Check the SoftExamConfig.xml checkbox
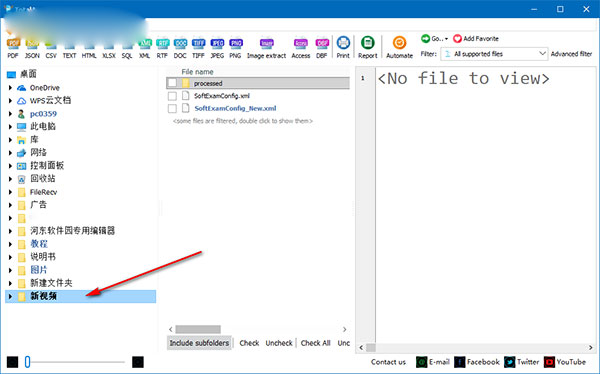The height and width of the screenshot is (374, 600). point(172,96)
